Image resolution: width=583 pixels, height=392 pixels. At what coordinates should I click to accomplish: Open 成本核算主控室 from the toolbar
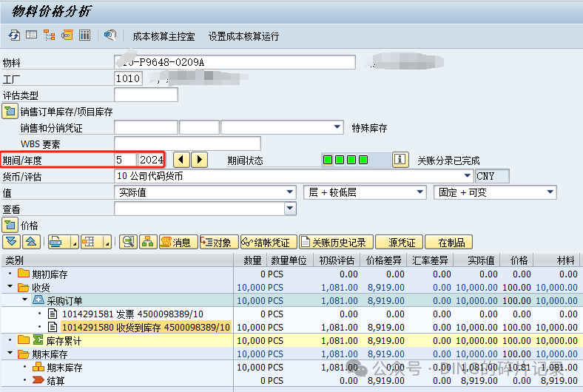click(x=164, y=36)
